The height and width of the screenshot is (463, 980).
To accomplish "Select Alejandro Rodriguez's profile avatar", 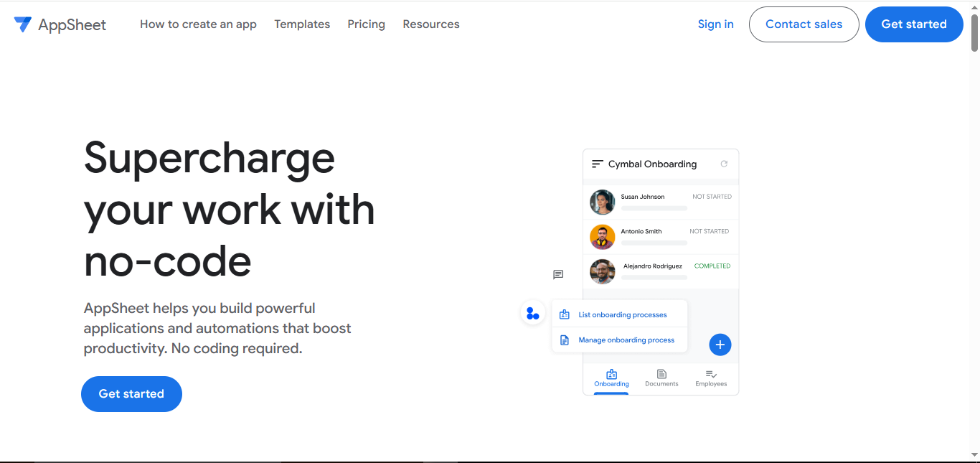I will 602,271.
